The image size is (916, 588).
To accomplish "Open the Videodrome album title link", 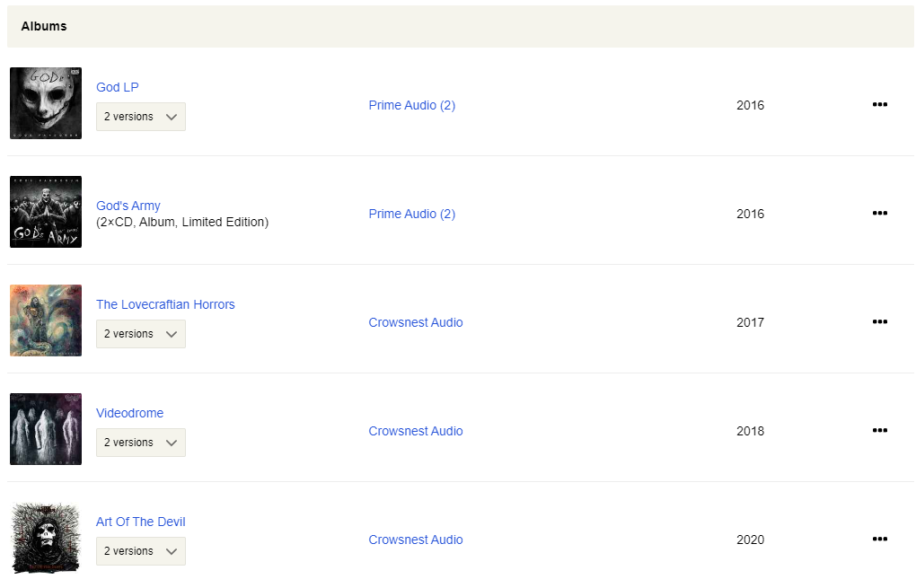I will [x=129, y=413].
